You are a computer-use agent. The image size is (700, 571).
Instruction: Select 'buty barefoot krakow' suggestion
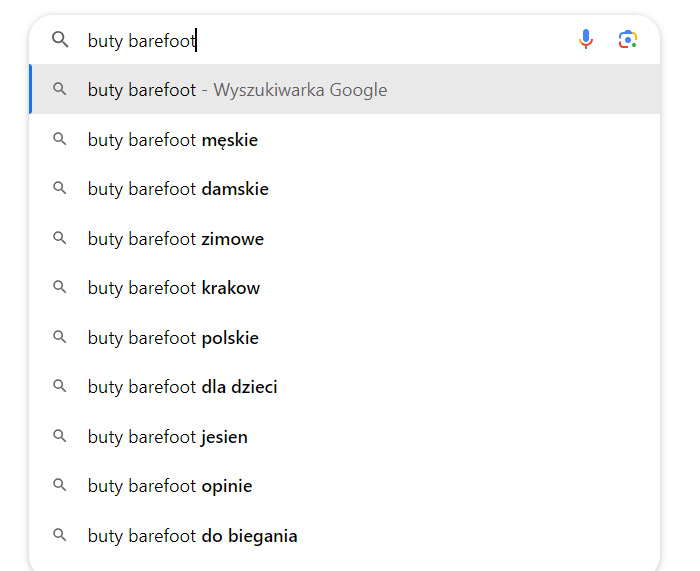[x=345, y=288]
